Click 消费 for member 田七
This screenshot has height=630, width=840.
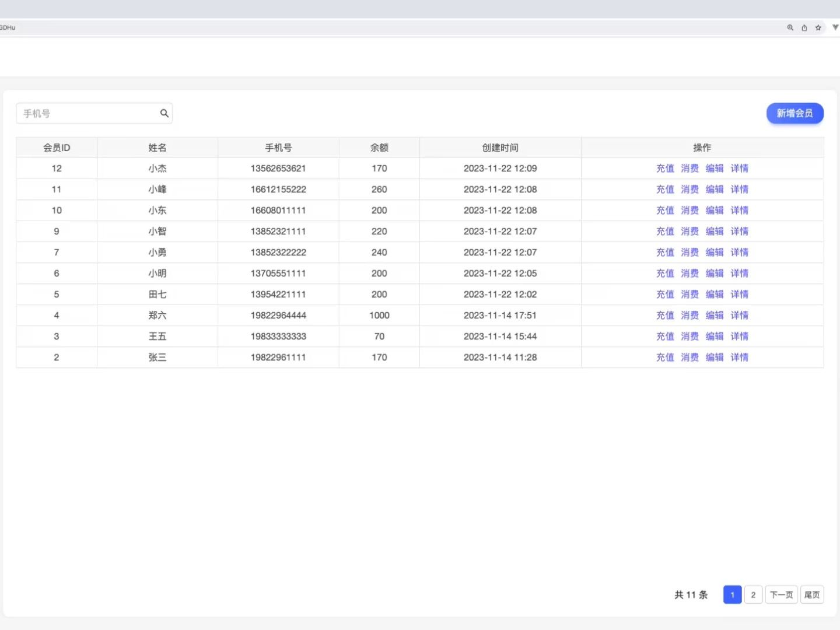[689, 294]
